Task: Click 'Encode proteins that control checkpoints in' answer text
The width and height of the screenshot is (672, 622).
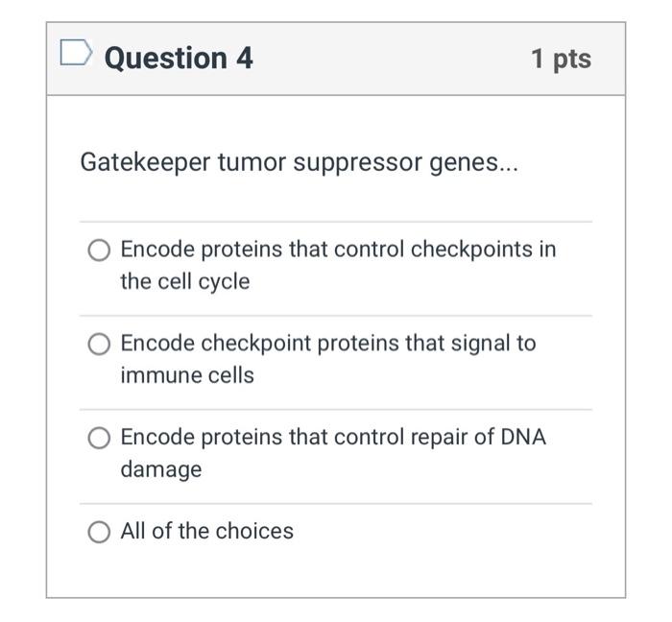Action: point(338,250)
